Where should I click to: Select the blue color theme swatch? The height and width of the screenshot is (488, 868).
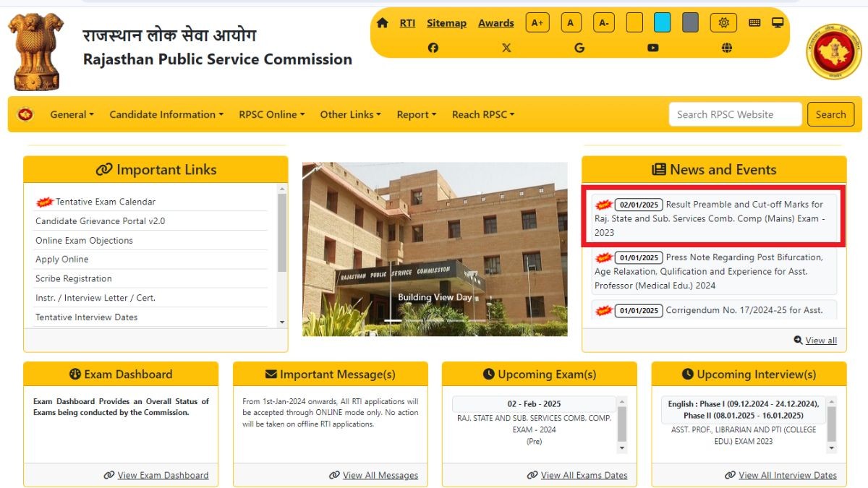(x=662, y=23)
